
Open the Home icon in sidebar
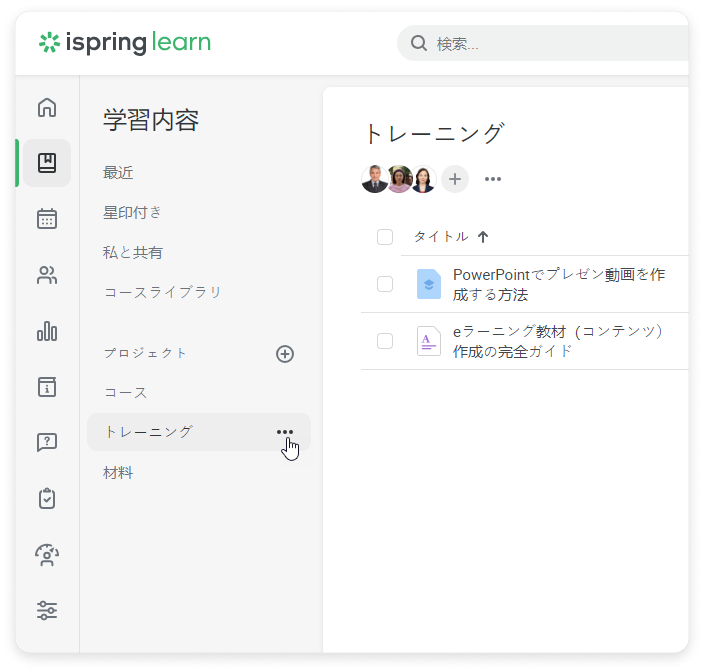[47, 107]
